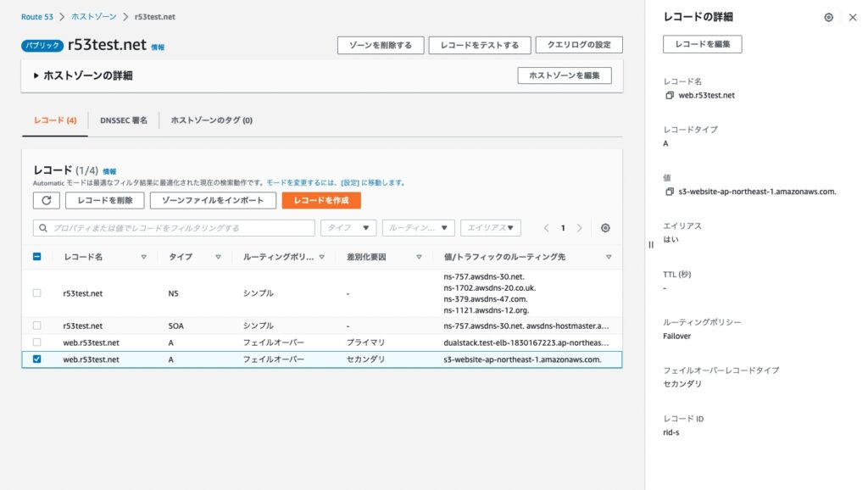Viewport: 868px width, 490px height.
Task: Sort by record name column arrow
Action: (143, 257)
